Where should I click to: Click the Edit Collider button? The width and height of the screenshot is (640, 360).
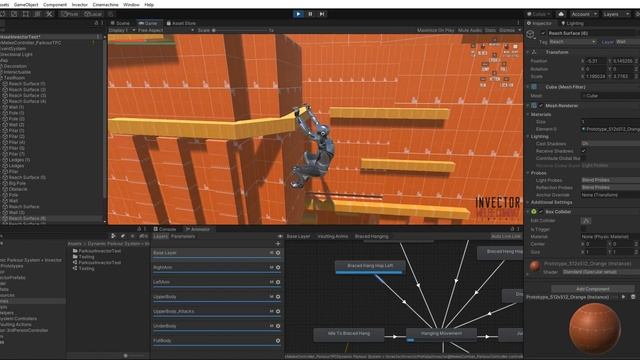click(586, 221)
